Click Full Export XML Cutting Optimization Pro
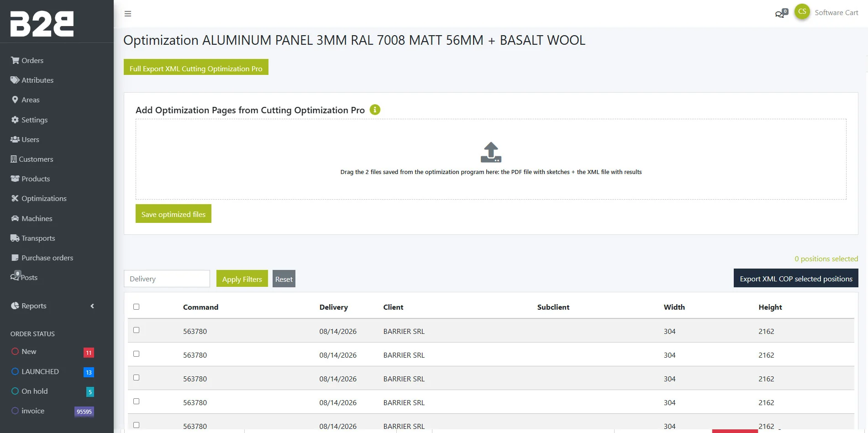868x433 pixels. pyautogui.click(x=196, y=67)
